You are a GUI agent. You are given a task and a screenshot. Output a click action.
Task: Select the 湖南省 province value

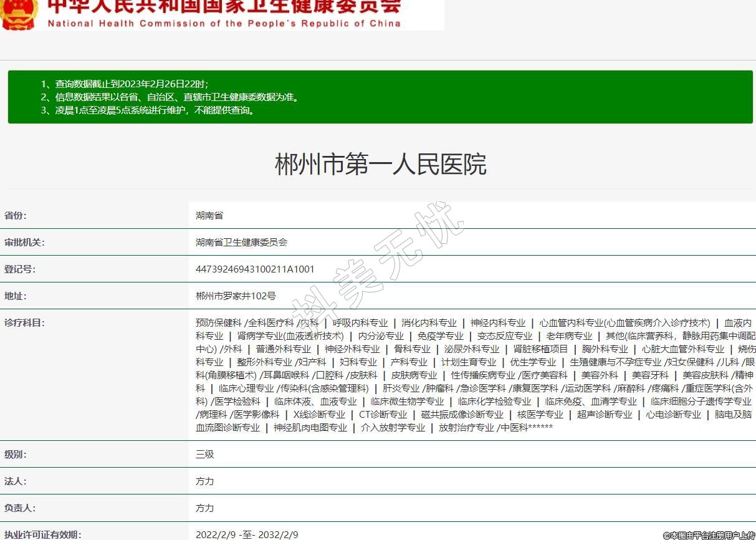(209, 216)
